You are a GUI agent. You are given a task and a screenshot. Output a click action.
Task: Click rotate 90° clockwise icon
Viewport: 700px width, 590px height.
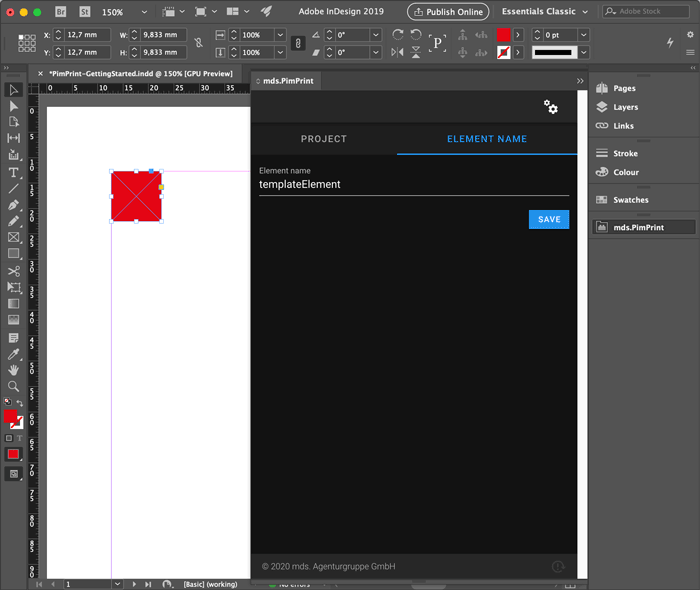point(397,34)
